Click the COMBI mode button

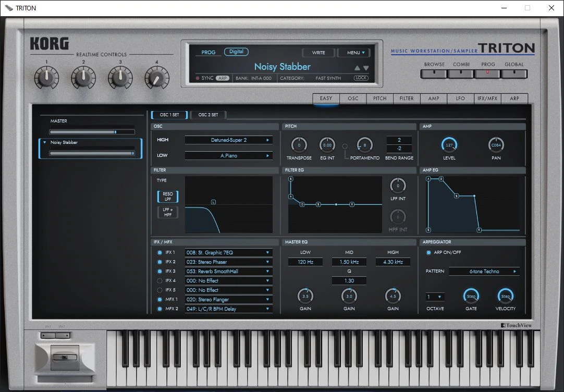coord(461,73)
